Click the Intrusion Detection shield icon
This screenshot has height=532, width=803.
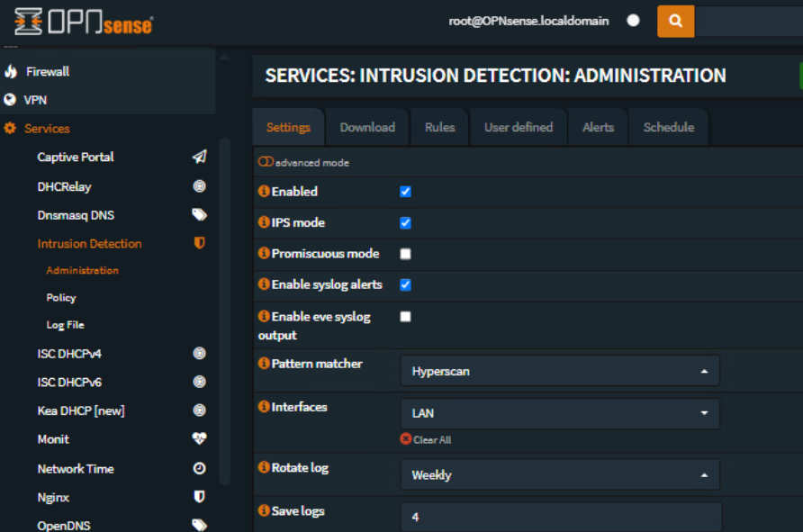click(x=199, y=243)
